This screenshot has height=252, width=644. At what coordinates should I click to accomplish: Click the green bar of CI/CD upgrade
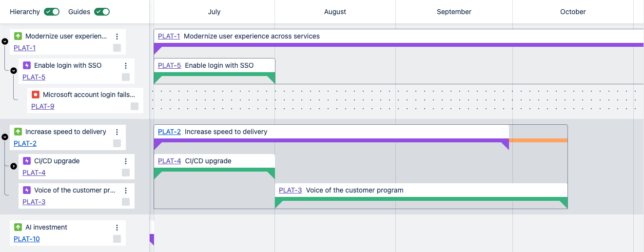click(x=215, y=170)
